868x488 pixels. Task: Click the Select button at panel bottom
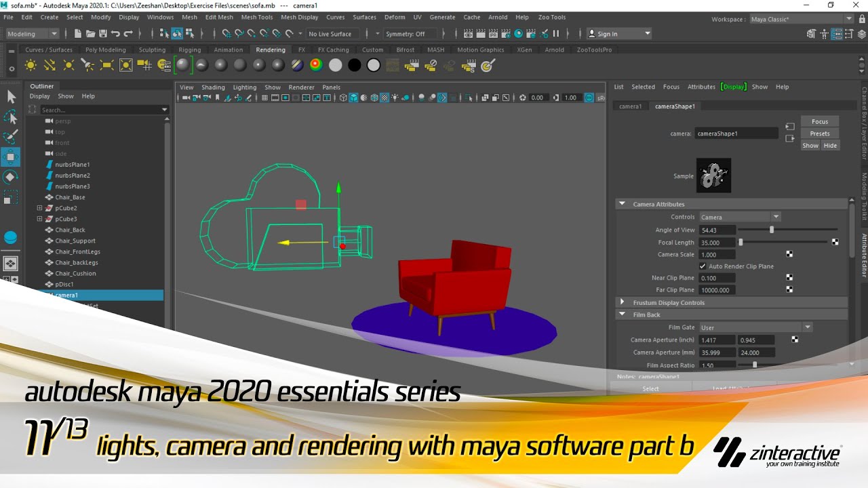coord(651,388)
